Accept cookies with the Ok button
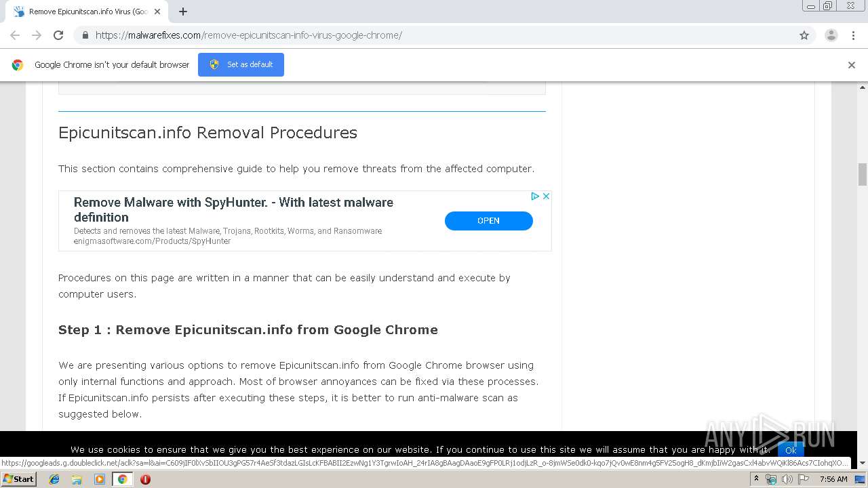868x488 pixels. pyautogui.click(x=791, y=450)
